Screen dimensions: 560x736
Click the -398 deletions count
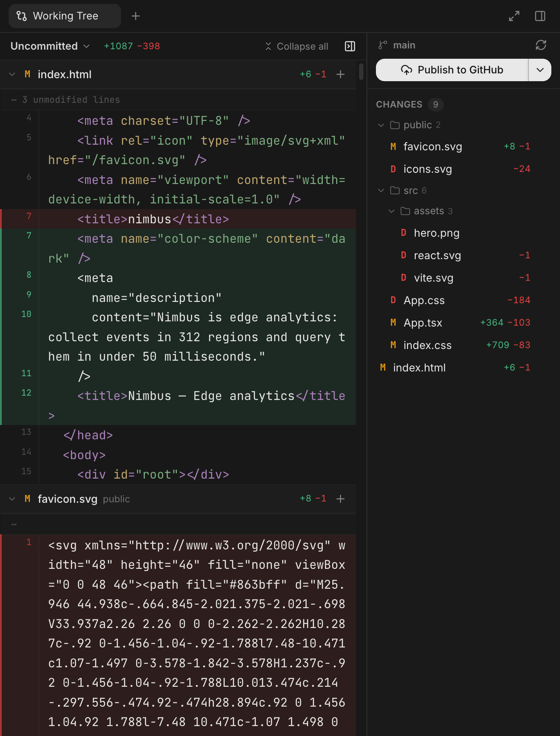tap(149, 46)
